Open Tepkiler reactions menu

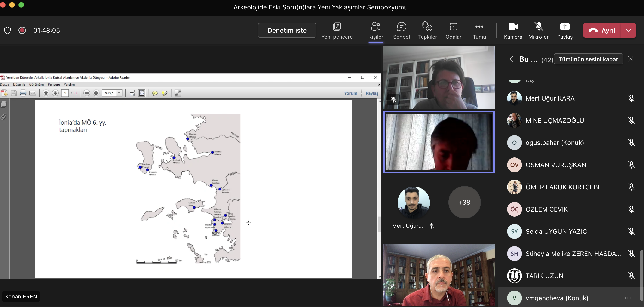coord(427,31)
